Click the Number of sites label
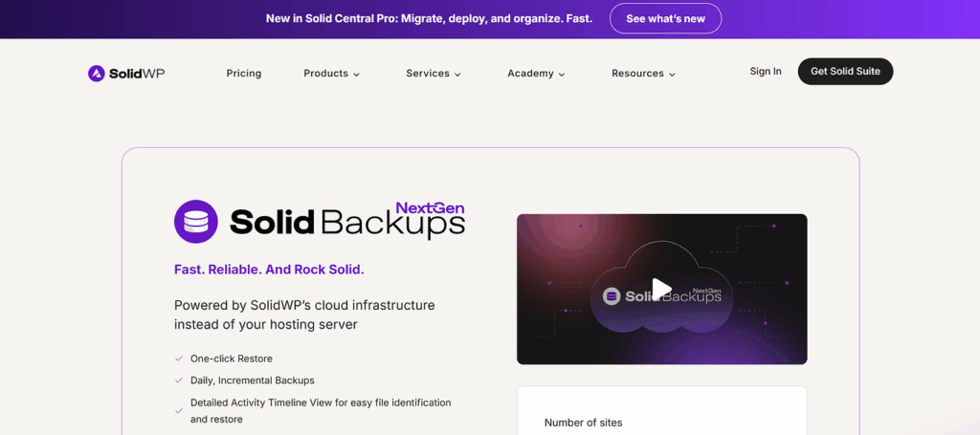The height and width of the screenshot is (435, 980). coord(583,423)
